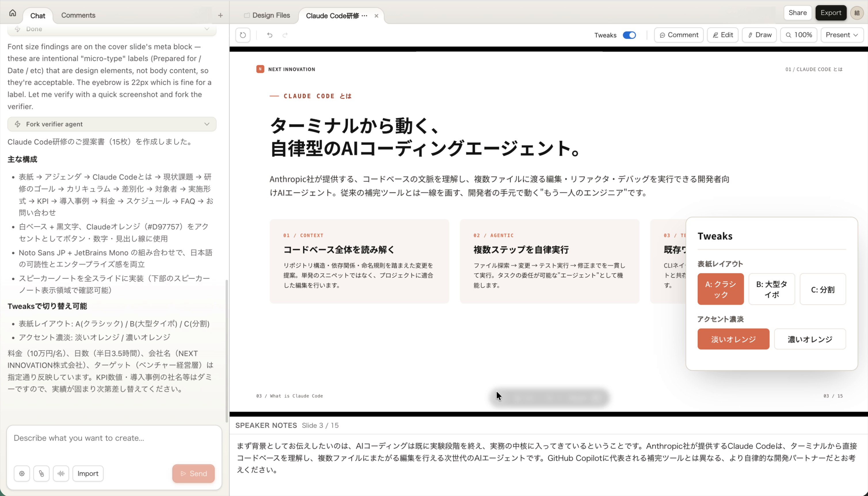Open the Design Files tab
The height and width of the screenshot is (496, 868).
pos(267,15)
